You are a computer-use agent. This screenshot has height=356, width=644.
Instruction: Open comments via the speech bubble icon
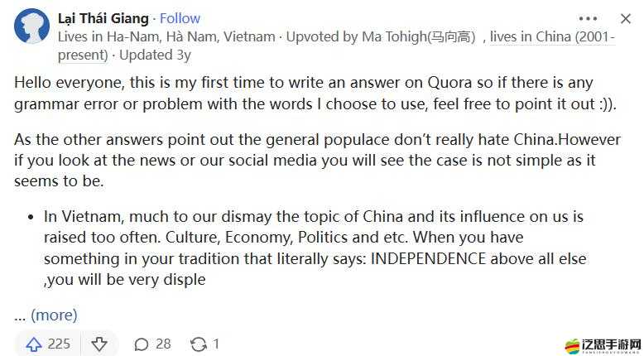pyautogui.click(x=142, y=344)
